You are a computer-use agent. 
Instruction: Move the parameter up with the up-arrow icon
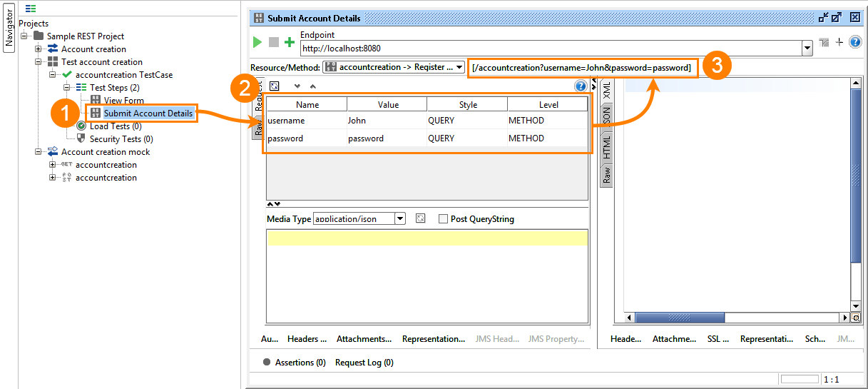(312, 86)
